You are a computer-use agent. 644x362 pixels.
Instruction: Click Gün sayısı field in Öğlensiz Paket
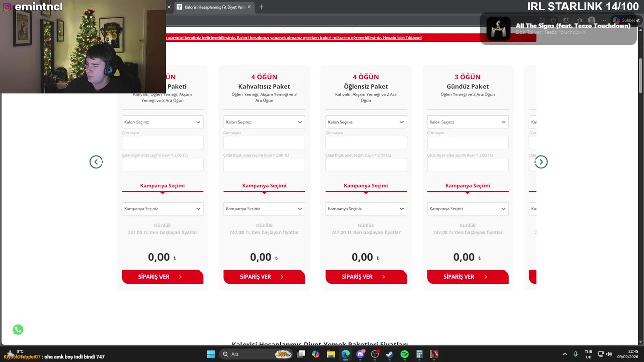[366, 142]
